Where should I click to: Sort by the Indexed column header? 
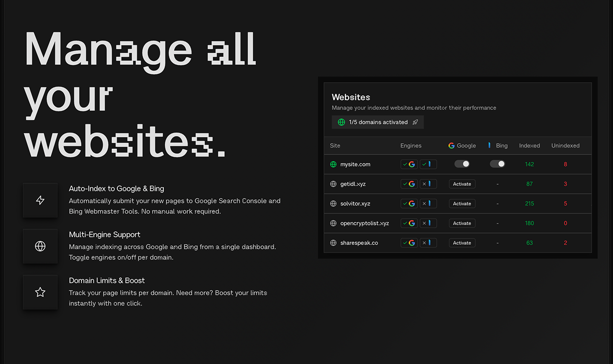tap(529, 145)
